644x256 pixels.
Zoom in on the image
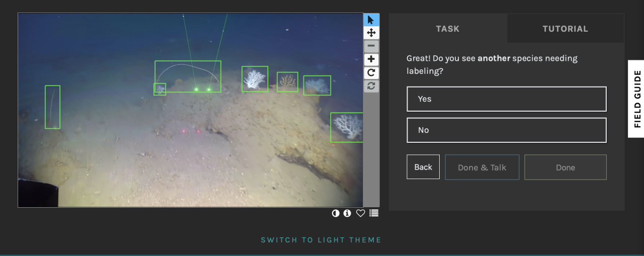371,59
